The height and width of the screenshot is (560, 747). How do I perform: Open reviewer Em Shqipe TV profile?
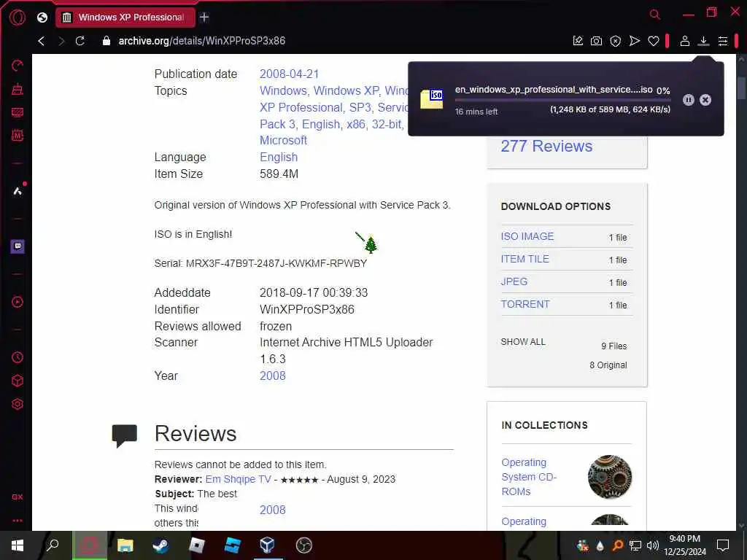239,480
